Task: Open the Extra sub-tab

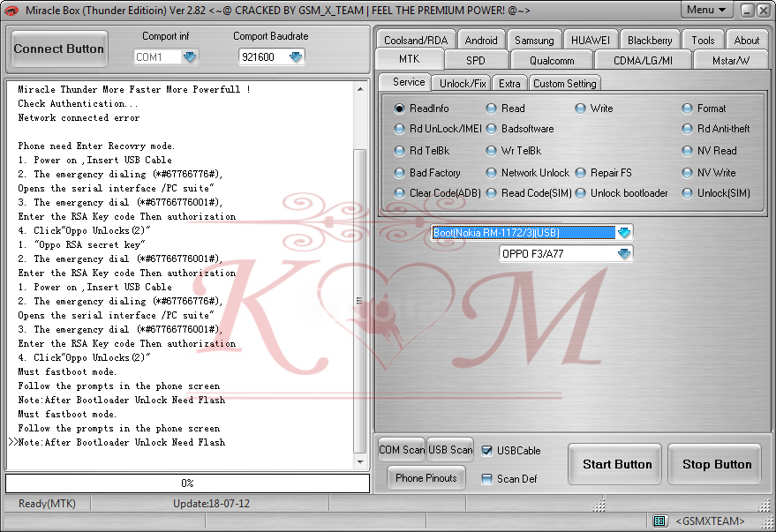Action: coord(509,84)
